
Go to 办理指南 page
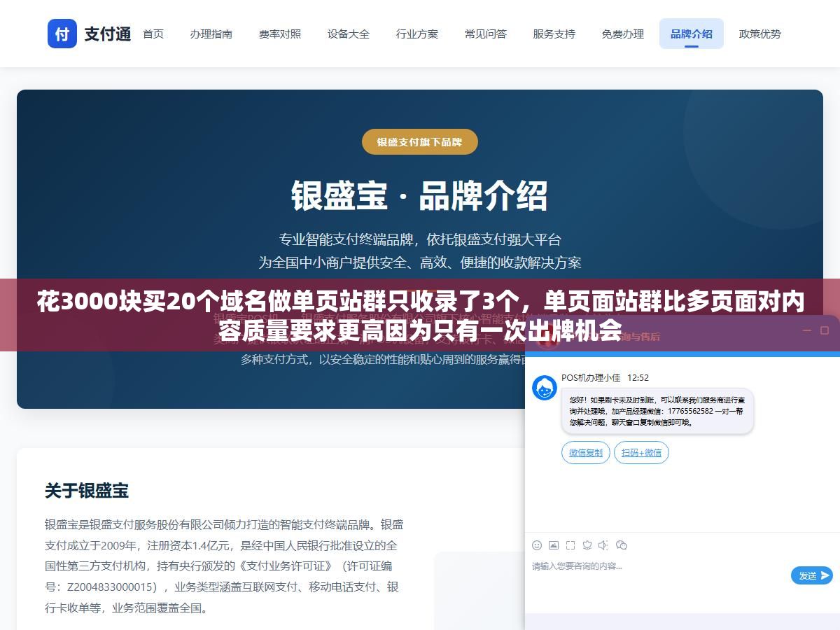(211, 34)
